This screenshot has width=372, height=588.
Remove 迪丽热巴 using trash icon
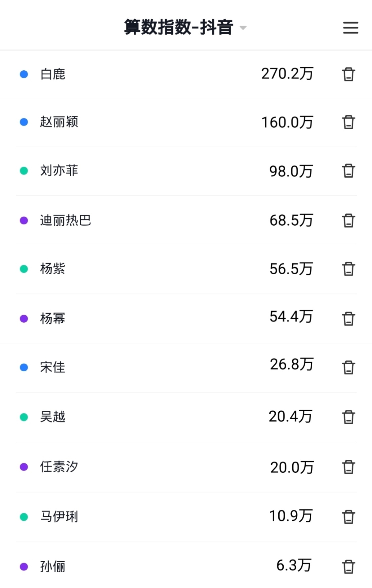tap(348, 221)
